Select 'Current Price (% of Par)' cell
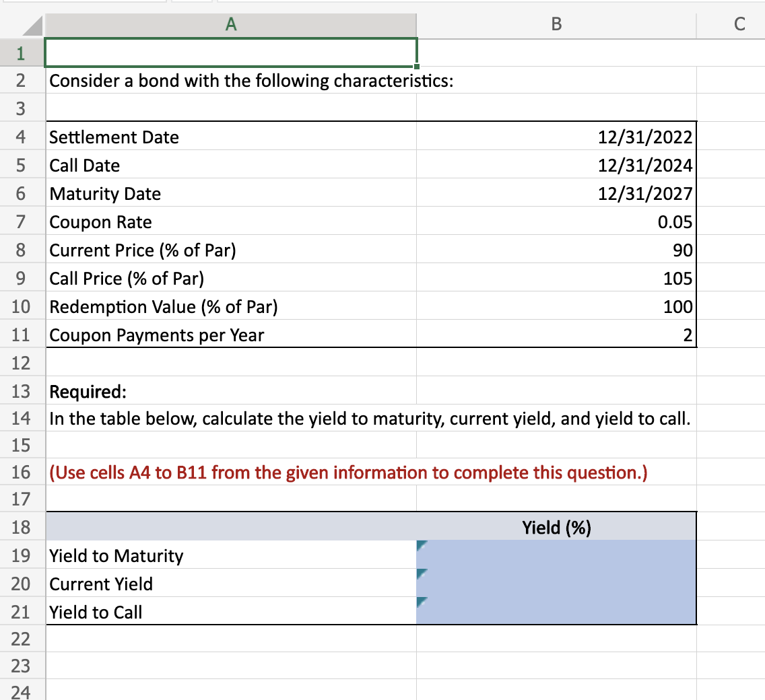This screenshot has width=765, height=700. click(231, 250)
